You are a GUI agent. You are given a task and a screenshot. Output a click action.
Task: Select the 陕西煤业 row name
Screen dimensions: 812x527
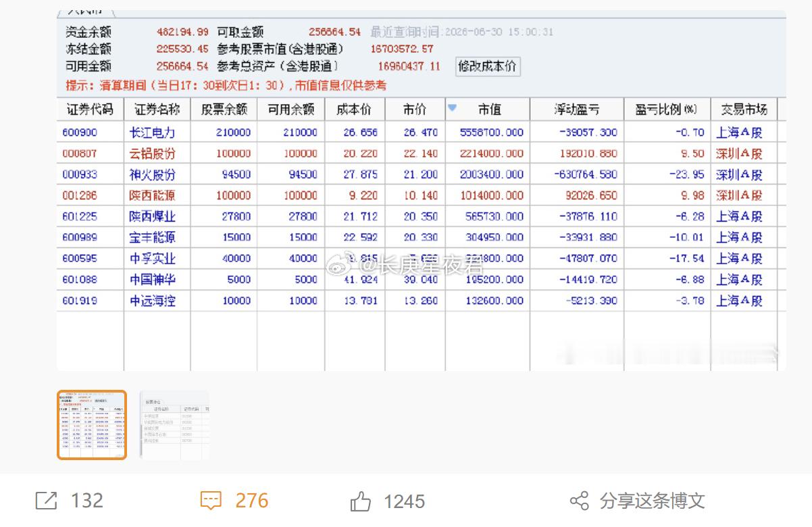click(x=152, y=216)
